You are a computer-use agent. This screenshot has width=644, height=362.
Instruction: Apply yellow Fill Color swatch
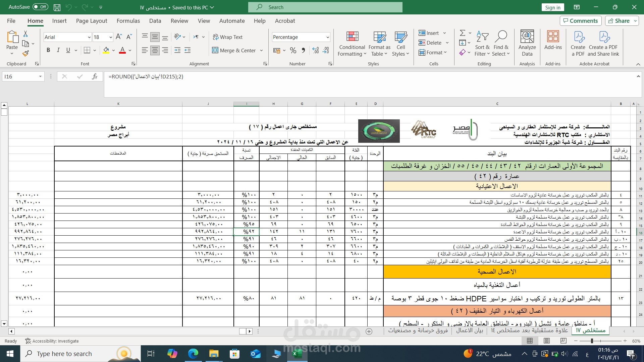tap(106, 50)
